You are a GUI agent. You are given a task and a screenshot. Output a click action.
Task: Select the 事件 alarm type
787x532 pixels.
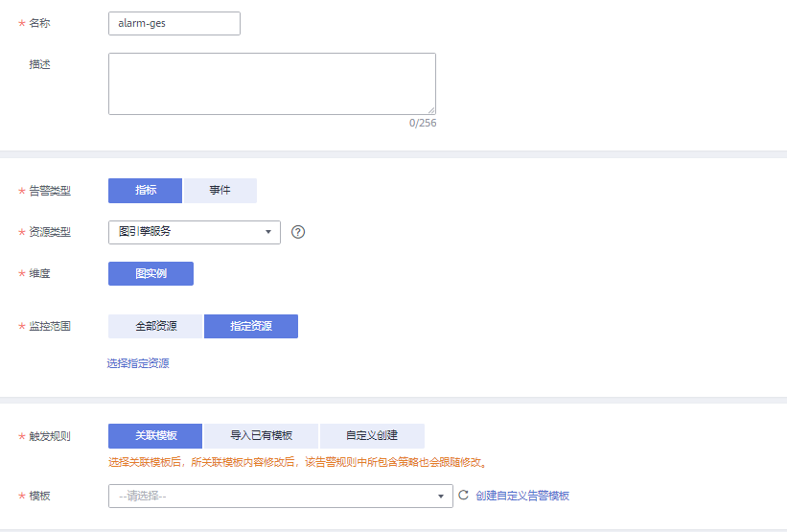click(x=220, y=190)
